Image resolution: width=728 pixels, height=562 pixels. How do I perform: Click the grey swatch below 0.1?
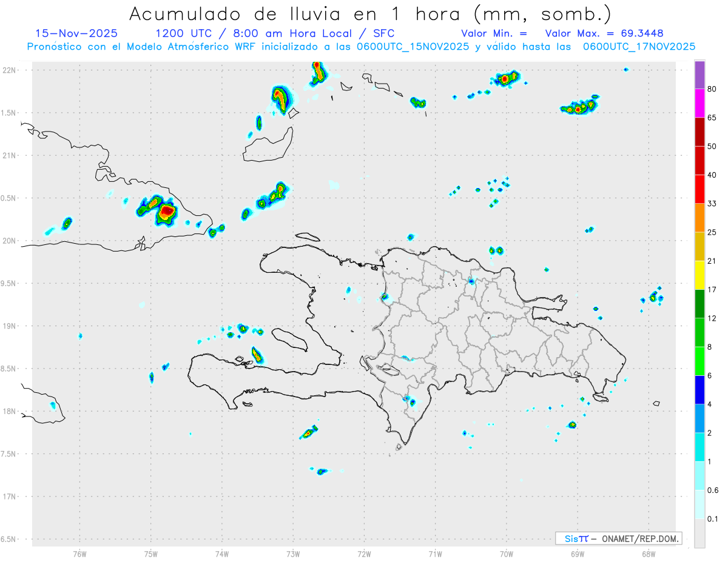pyautogui.click(x=699, y=533)
